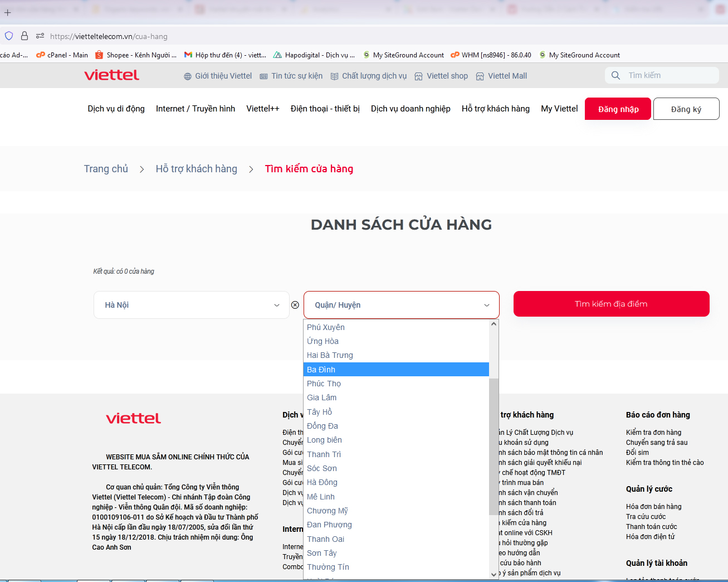Select Phú Xuyên from district list
728x582 pixels.
coord(396,327)
